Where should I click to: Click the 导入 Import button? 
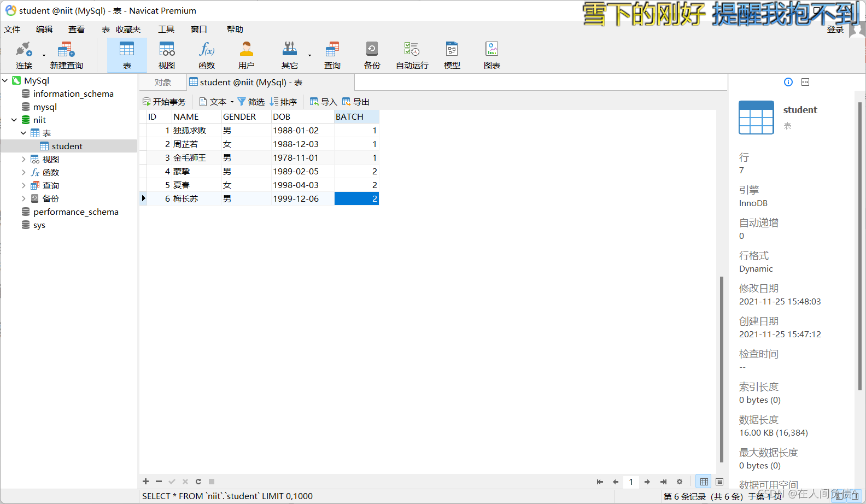tap(323, 102)
